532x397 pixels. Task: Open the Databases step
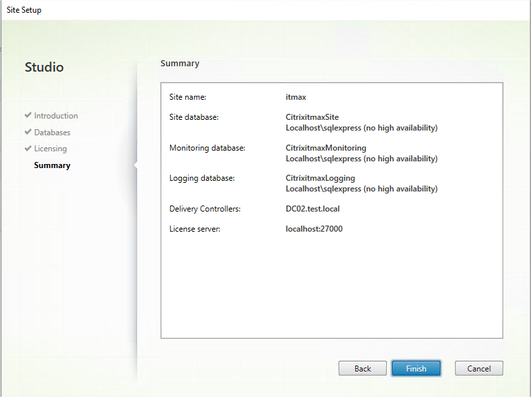[52, 133]
